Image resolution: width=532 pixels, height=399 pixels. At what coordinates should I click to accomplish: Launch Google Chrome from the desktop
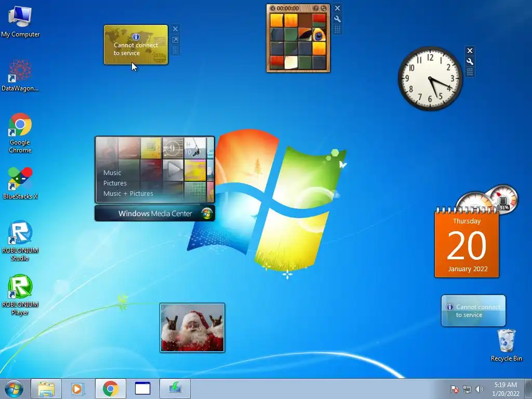click(x=20, y=132)
